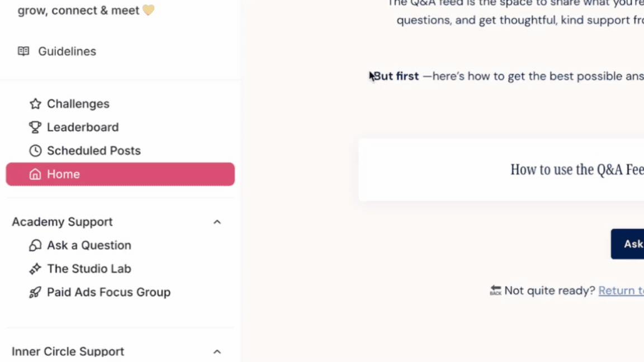Open the How to use the Q&A Feed card

[576, 169]
